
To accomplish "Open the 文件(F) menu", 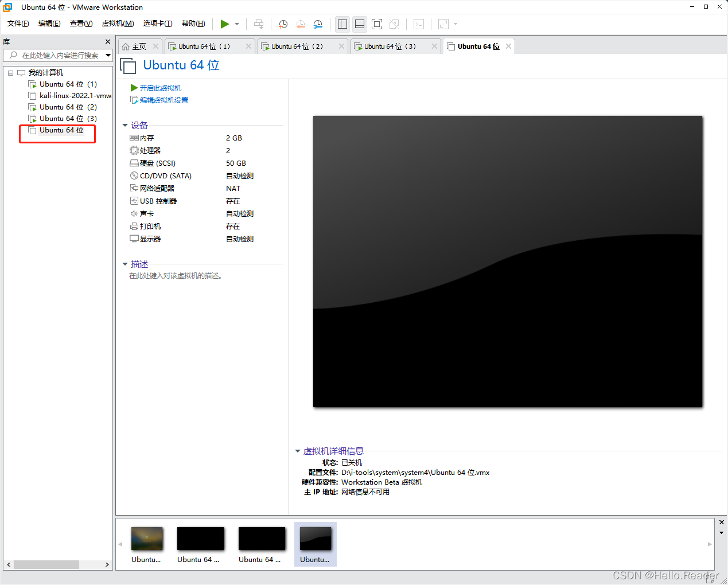I will click(18, 24).
